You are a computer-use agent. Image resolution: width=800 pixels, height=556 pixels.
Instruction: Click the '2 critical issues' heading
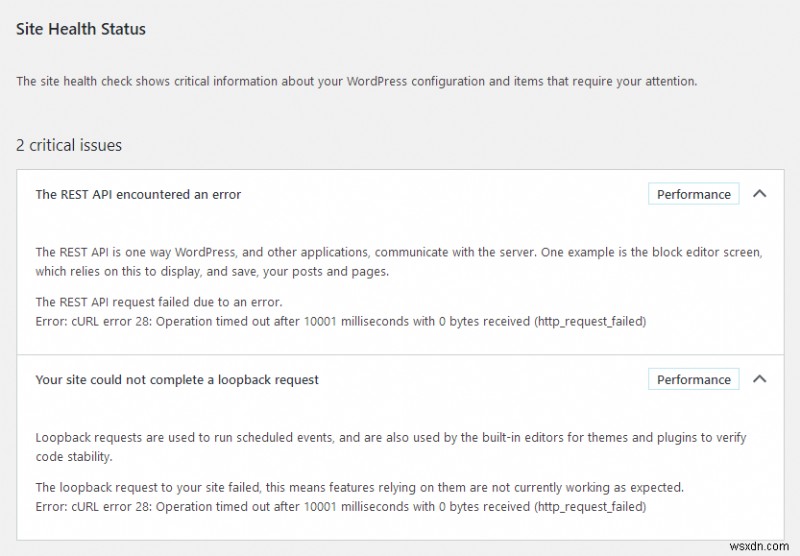point(69,145)
